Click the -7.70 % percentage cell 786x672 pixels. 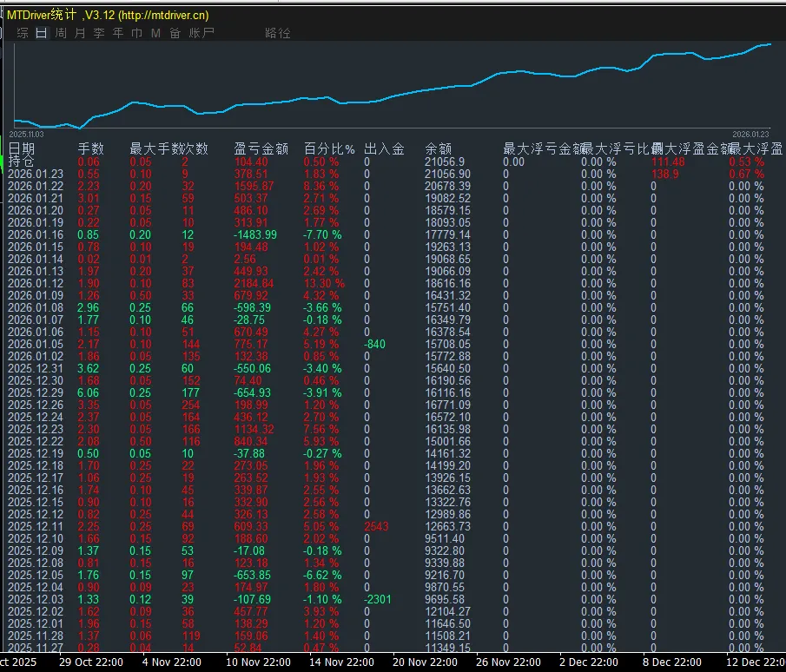(x=322, y=234)
